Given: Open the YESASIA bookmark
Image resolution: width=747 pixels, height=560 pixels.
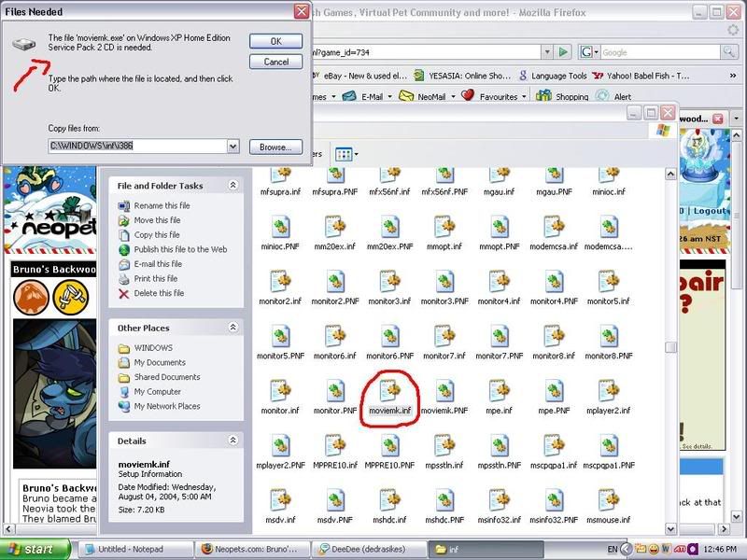Looking at the screenshot, I should coord(462,76).
